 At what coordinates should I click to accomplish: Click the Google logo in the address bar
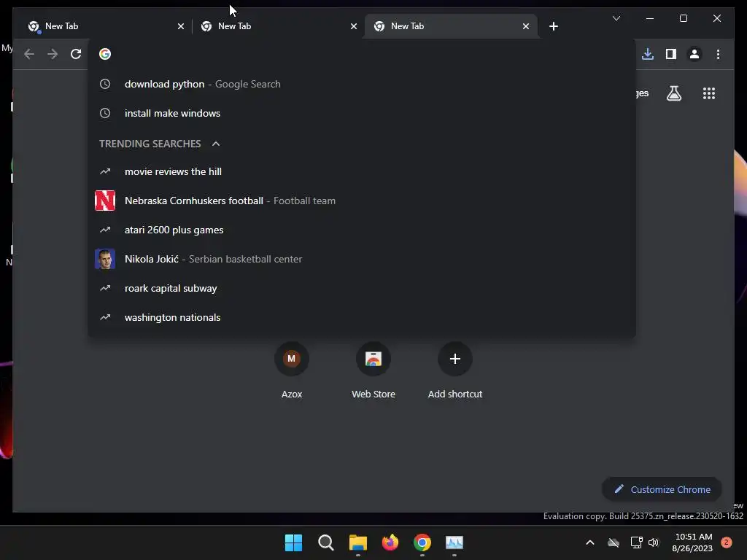[x=105, y=54]
